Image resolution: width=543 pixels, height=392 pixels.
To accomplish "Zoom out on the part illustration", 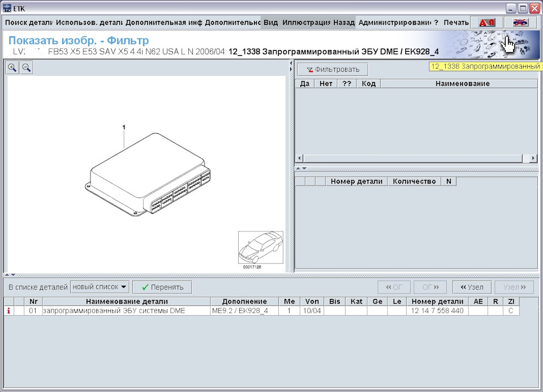I will (27, 67).
